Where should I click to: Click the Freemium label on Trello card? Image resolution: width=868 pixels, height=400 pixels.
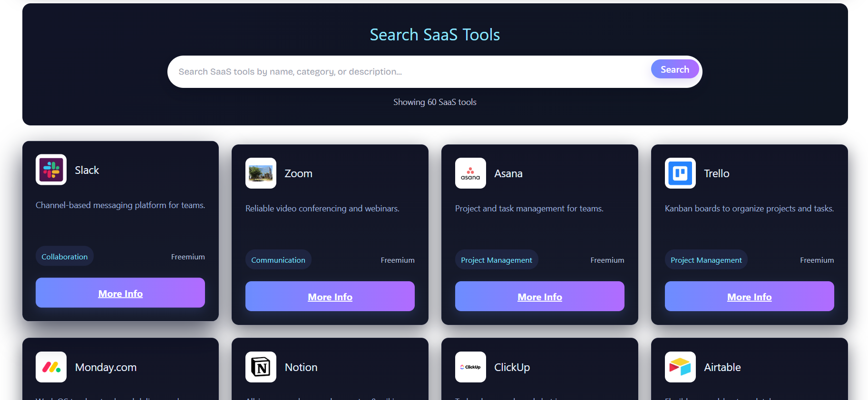[x=817, y=260]
